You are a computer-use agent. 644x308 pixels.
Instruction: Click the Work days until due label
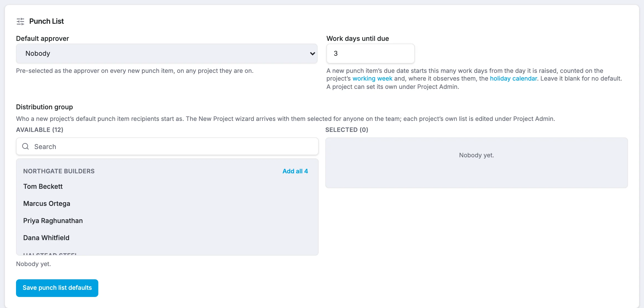[x=358, y=39]
